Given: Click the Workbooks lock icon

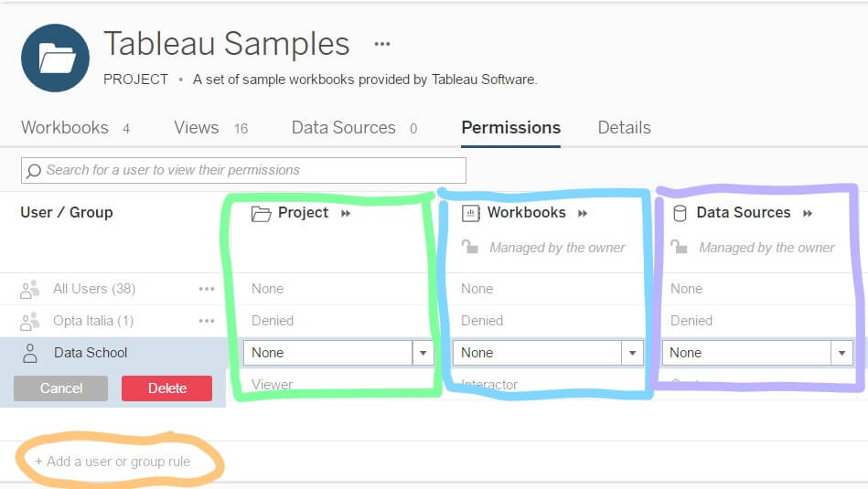Looking at the screenshot, I should click(x=470, y=247).
